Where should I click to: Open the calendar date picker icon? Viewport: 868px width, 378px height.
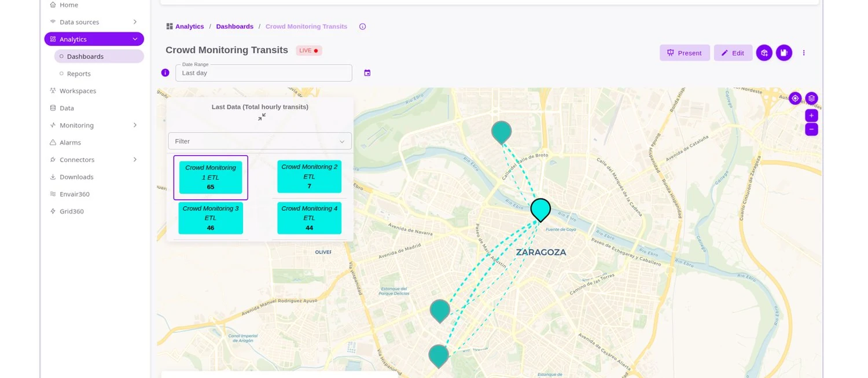(367, 73)
